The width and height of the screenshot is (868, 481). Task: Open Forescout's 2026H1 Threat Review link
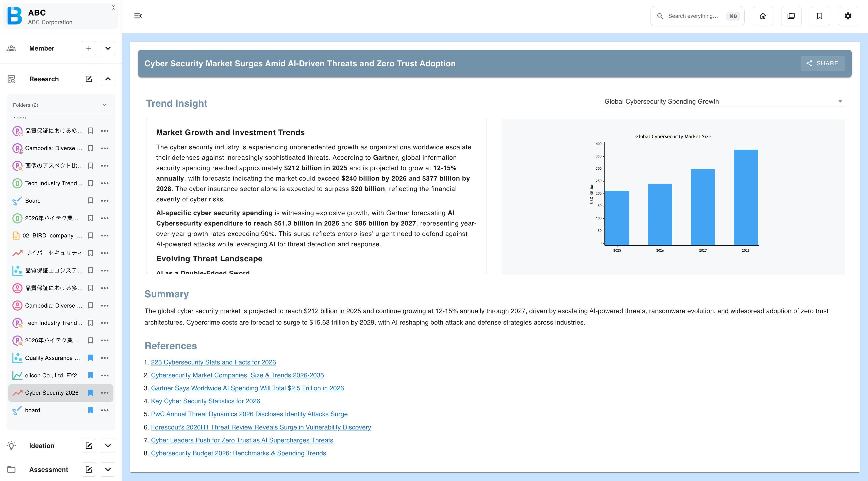click(261, 427)
